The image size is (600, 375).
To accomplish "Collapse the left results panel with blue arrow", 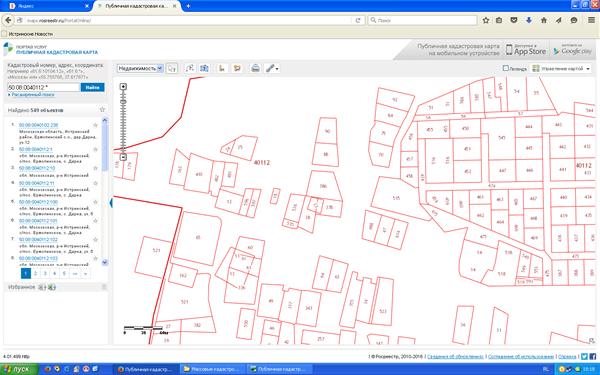I will pos(111,203).
